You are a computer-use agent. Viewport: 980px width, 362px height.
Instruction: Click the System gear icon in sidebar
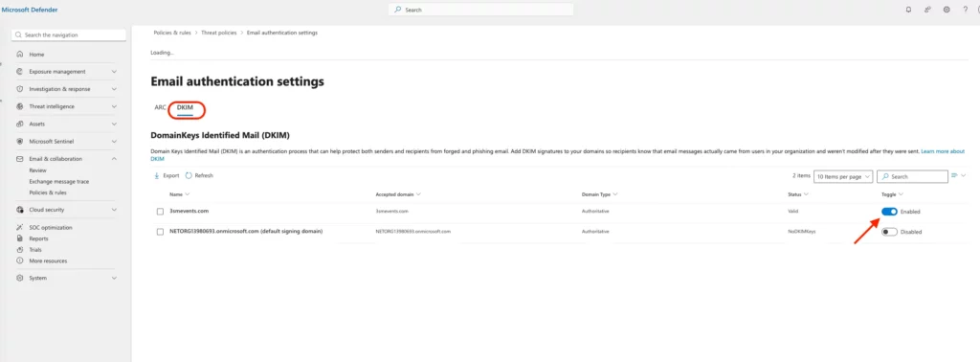click(20, 278)
